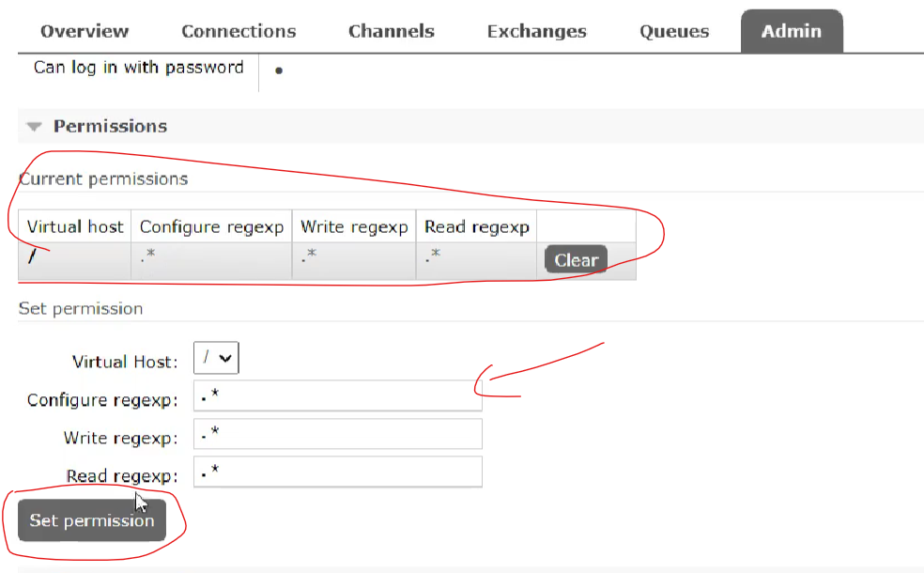Go to the Channels tab
This screenshot has width=924, height=573.
(392, 31)
